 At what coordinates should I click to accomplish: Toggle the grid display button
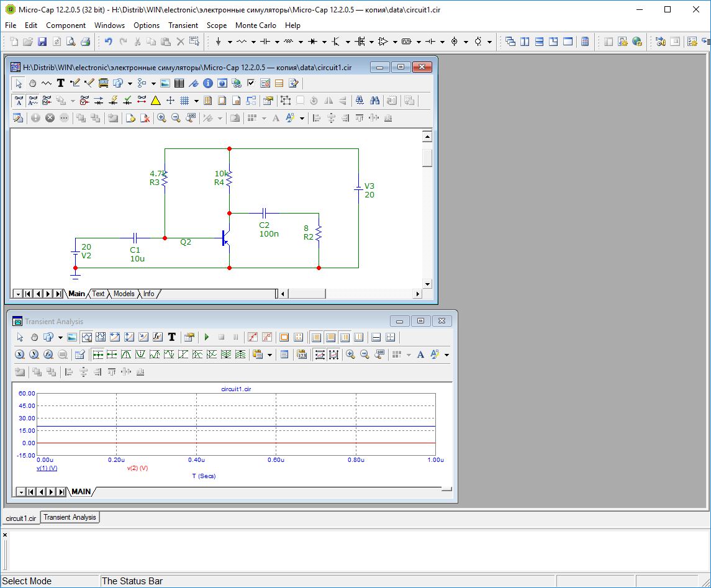[x=184, y=101]
